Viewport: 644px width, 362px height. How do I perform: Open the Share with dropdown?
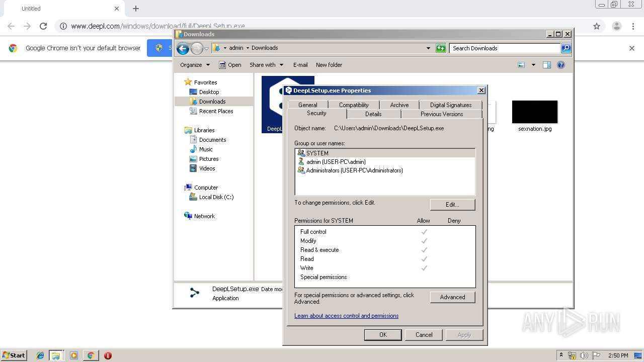[267, 65]
